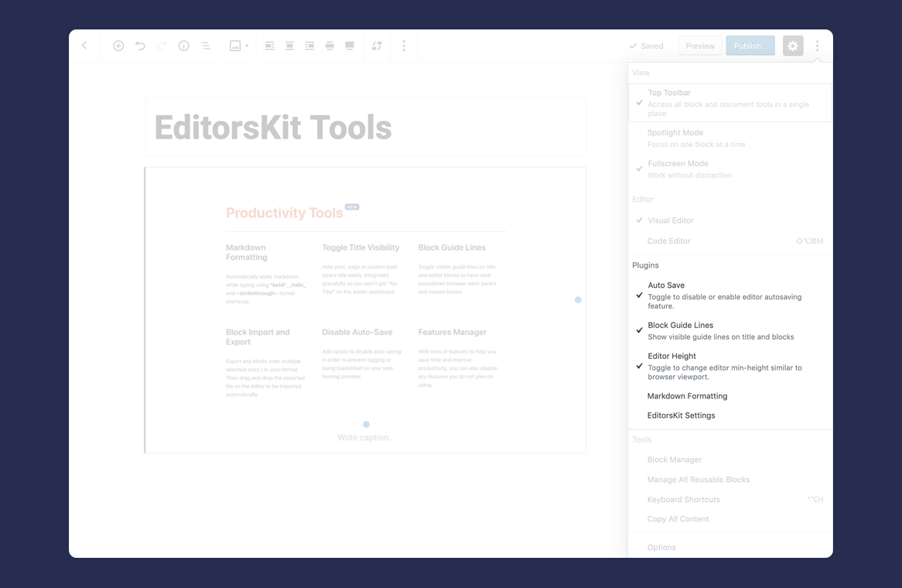Click the Write caption field
The height and width of the screenshot is (588, 902).
click(x=366, y=437)
